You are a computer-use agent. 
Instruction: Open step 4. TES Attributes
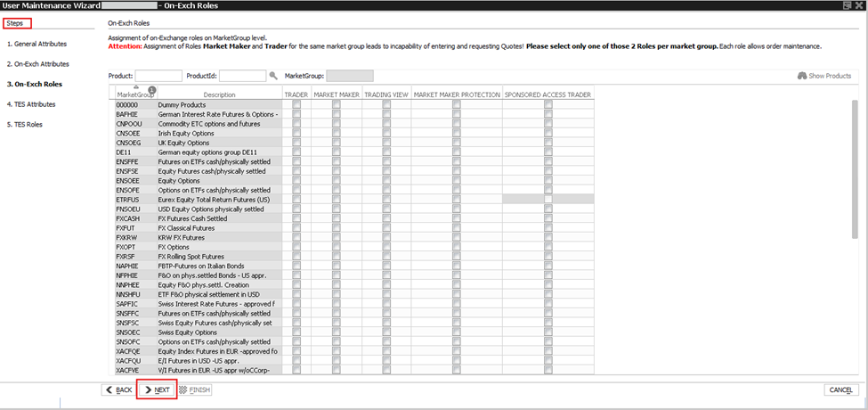point(31,104)
